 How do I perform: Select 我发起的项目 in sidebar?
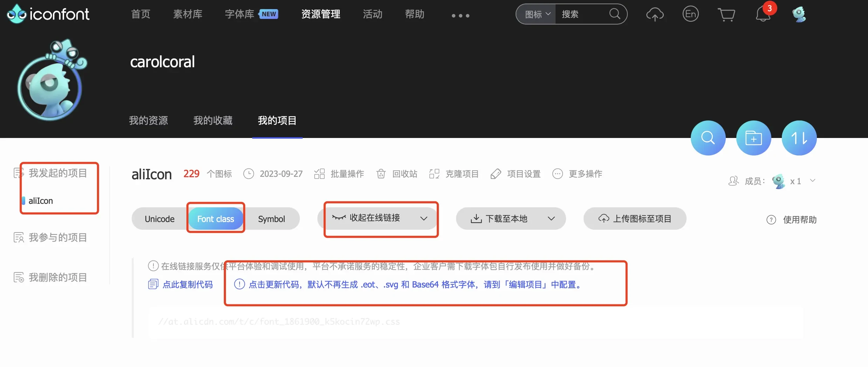[x=58, y=173]
